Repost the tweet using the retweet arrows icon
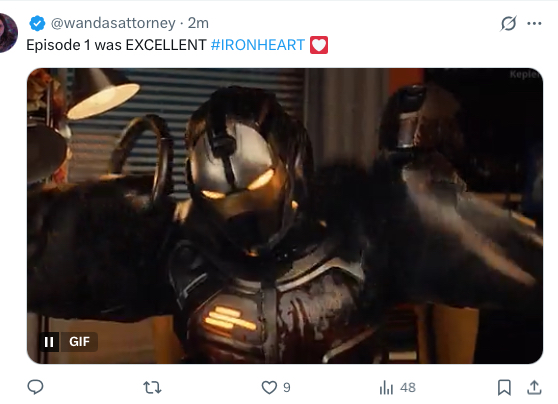 152,387
